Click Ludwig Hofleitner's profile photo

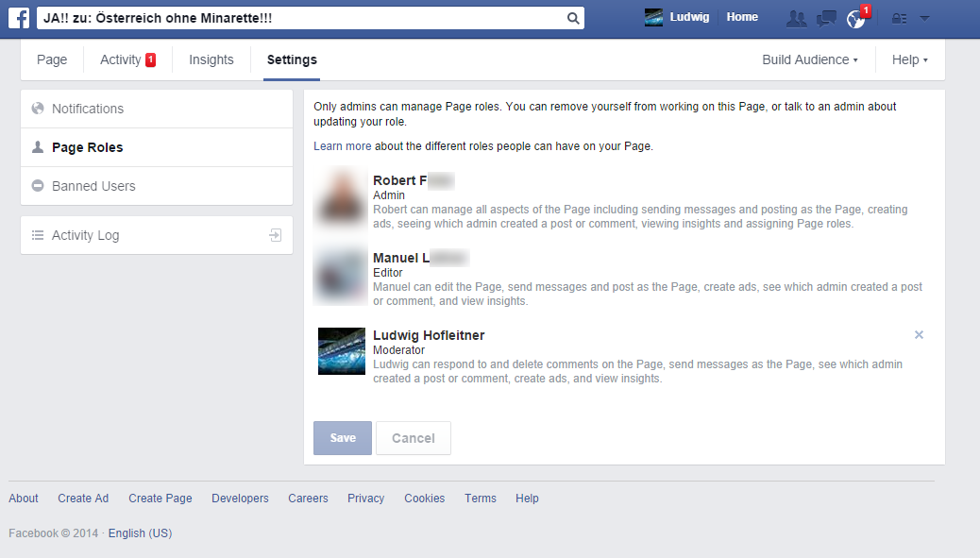(x=341, y=351)
